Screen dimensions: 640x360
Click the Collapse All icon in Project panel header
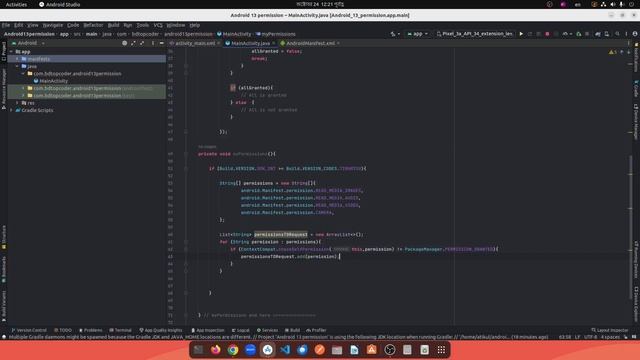pyautogui.click(x=142, y=43)
